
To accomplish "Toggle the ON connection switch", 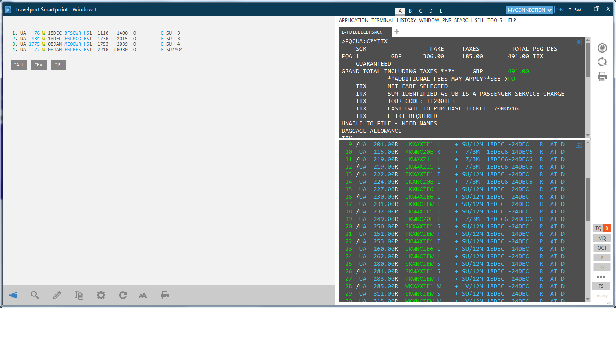I will (x=560, y=10).
